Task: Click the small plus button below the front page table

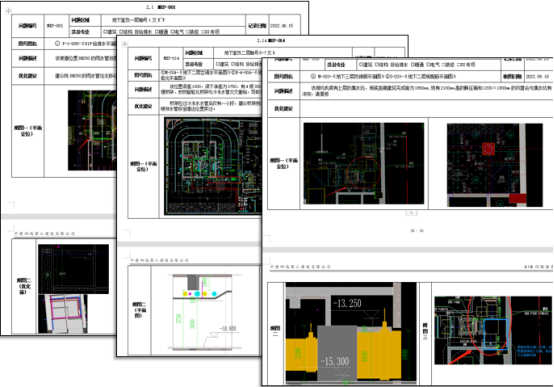Action: [411, 213]
